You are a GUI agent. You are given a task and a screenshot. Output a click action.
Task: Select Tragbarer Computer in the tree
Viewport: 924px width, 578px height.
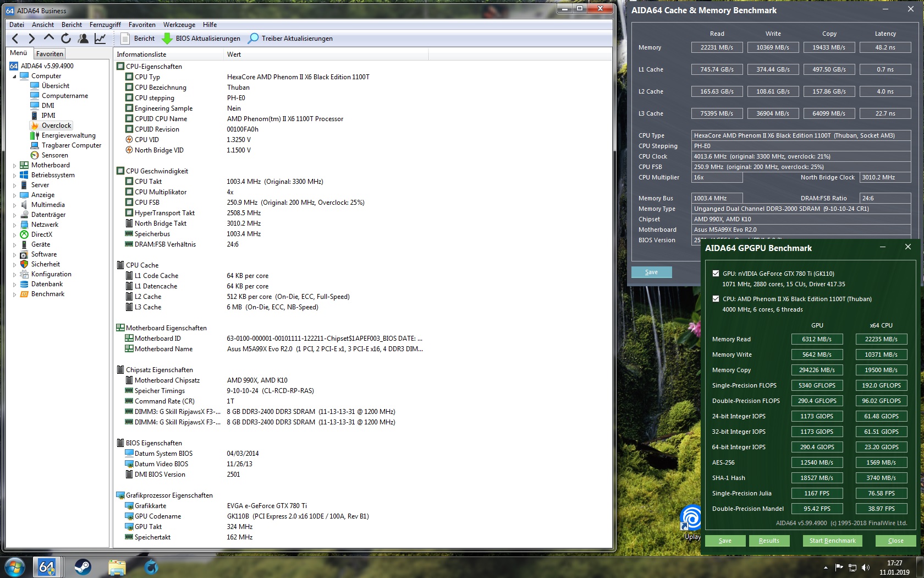click(71, 145)
